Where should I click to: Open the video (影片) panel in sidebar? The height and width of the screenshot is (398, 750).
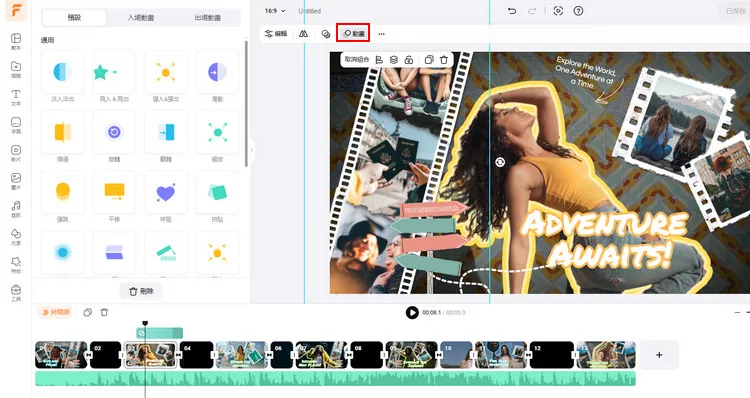[x=16, y=153]
